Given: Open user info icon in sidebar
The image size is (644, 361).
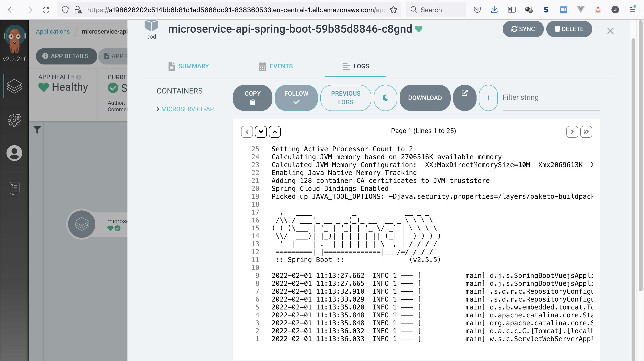Looking at the screenshot, I should (14, 153).
